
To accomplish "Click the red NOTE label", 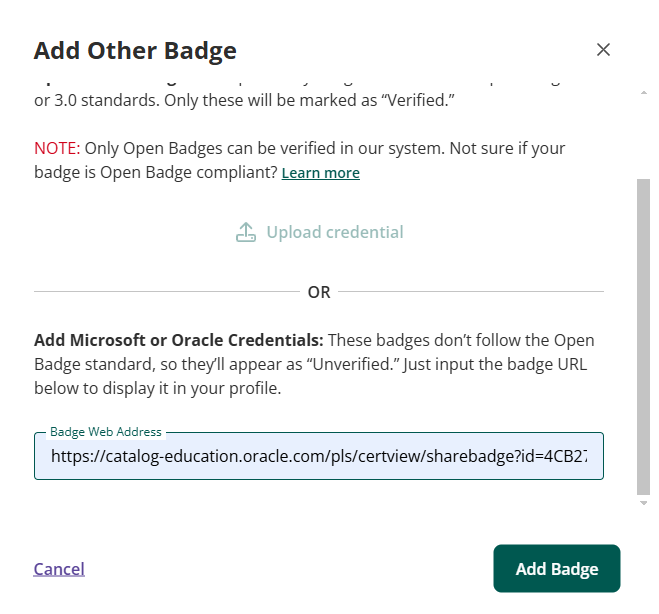I will pos(57,148).
